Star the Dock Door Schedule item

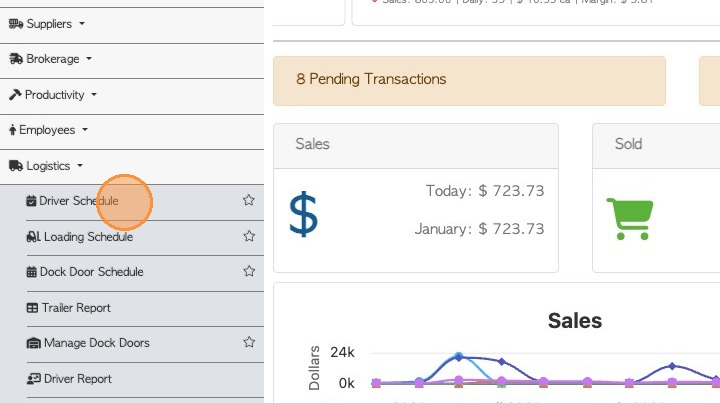point(249,272)
